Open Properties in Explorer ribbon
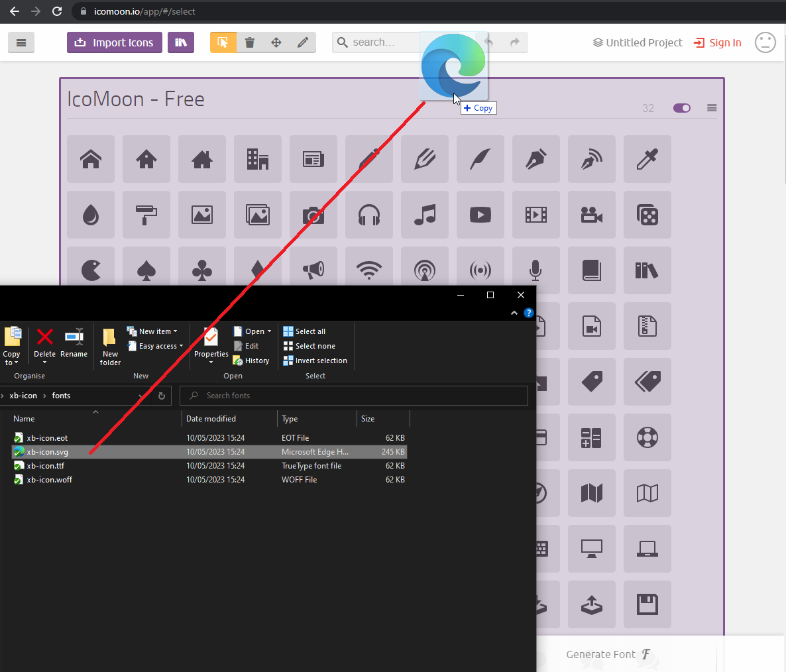The height and width of the screenshot is (672, 786). click(x=211, y=346)
